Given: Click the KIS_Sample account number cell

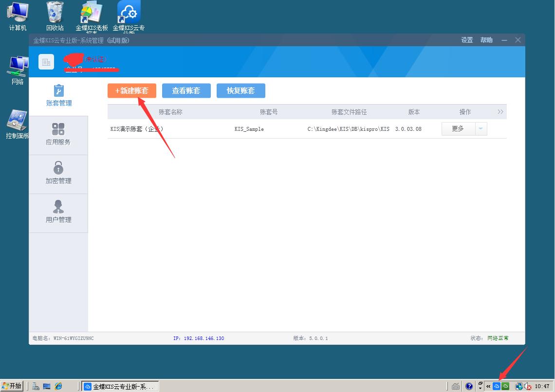Looking at the screenshot, I should [249, 129].
